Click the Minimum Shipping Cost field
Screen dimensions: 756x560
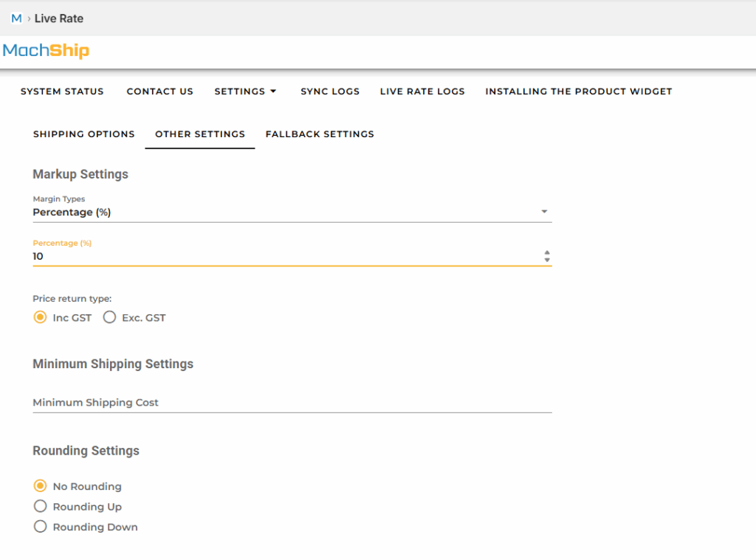[x=292, y=403]
